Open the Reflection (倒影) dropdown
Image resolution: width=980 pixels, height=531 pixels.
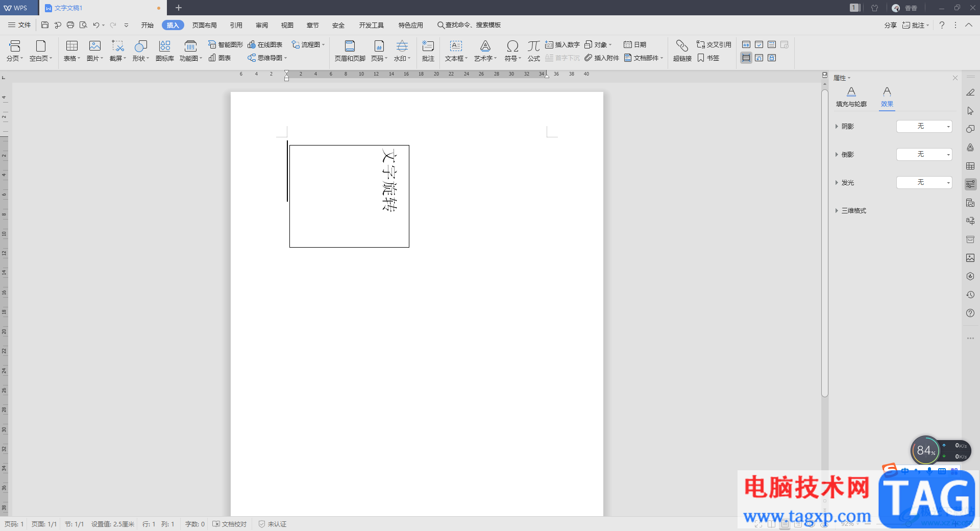coord(924,154)
